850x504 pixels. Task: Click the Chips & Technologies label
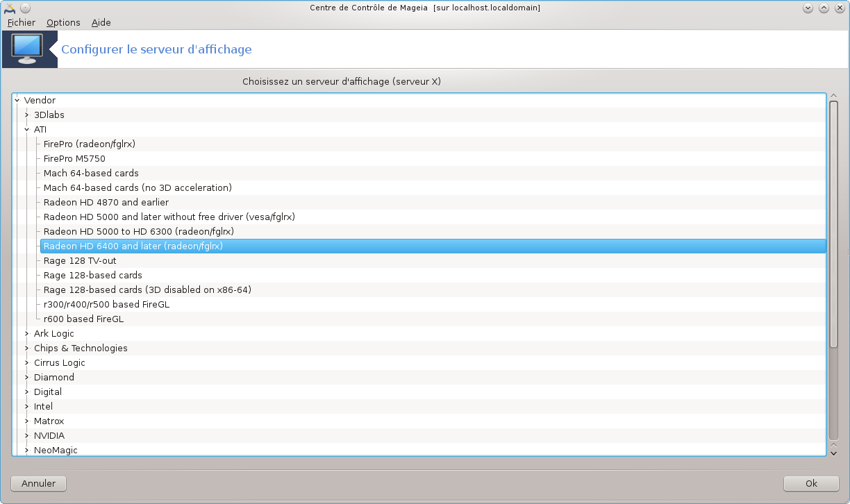[x=81, y=348]
